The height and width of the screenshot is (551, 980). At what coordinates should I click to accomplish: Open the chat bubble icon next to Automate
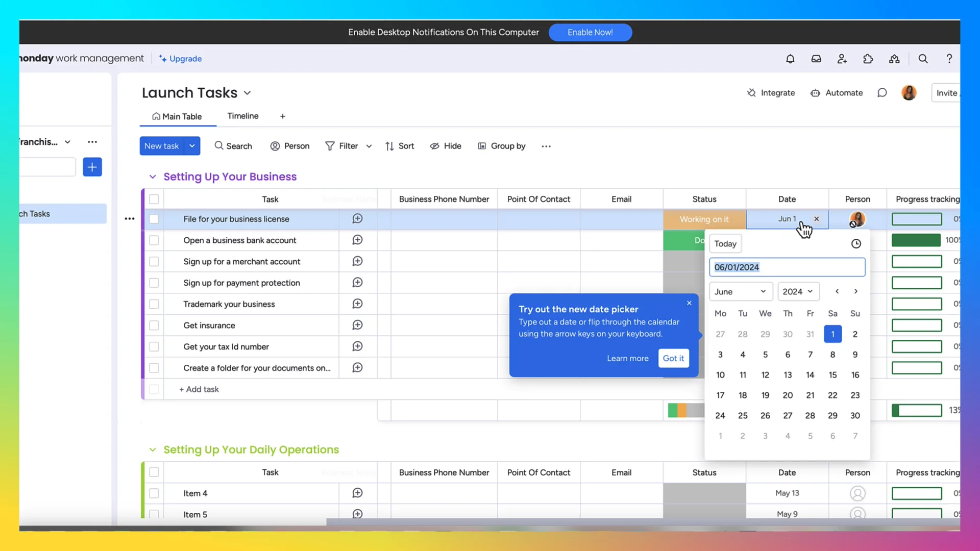pyautogui.click(x=883, y=92)
